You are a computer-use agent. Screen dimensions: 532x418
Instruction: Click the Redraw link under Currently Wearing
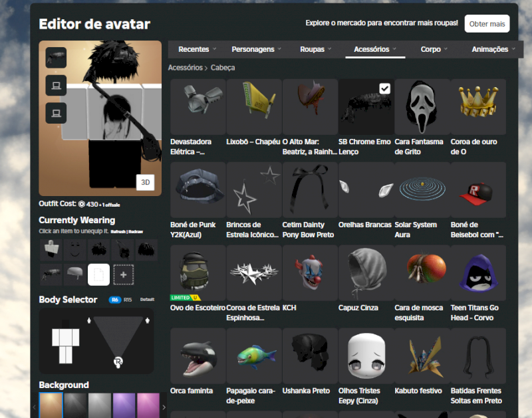[136, 232]
